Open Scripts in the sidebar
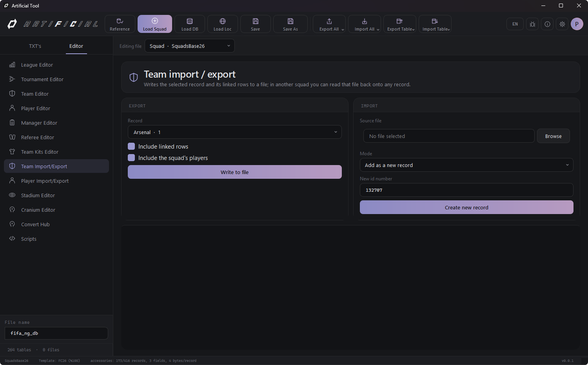588x365 pixels. 56,239
